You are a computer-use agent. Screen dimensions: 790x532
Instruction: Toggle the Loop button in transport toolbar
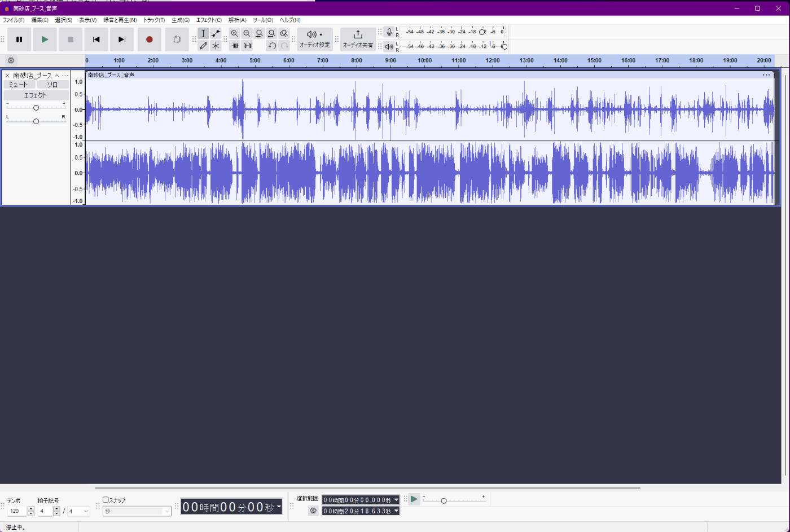click(177, 39)
